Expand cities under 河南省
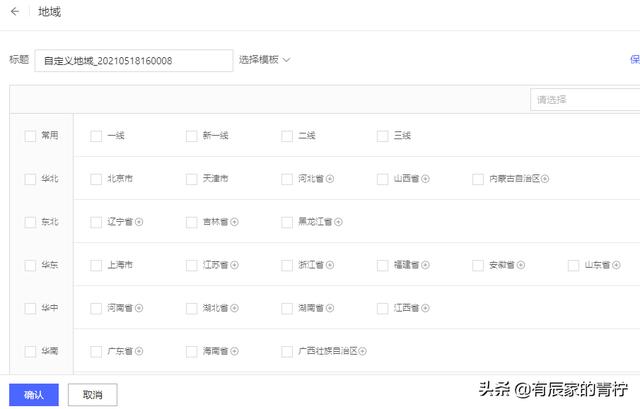This screenshot has height=409, width=640. (x=139, y=308)
